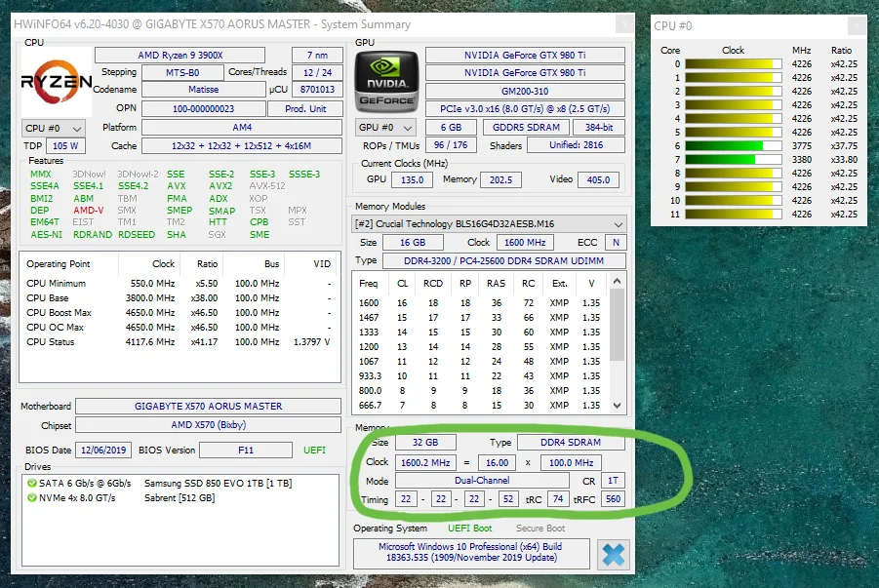Click the memory Type DDR4 SDRAM field
879x588 pixels.
tap(571, 443)
